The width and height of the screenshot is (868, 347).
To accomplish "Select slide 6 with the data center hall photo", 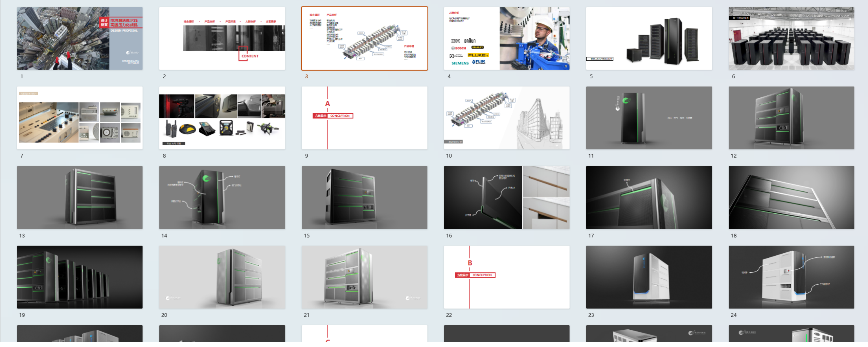I will point(791,38).
